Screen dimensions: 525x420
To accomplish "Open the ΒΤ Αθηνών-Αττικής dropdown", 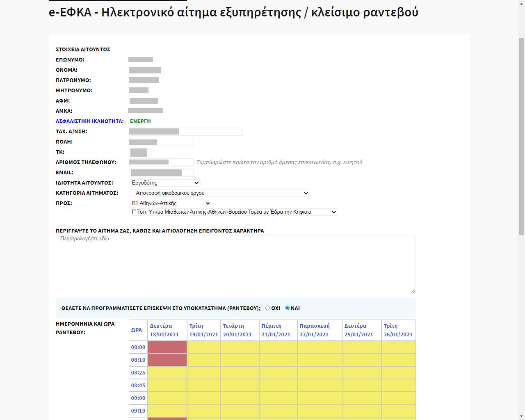I will (171, 203).
